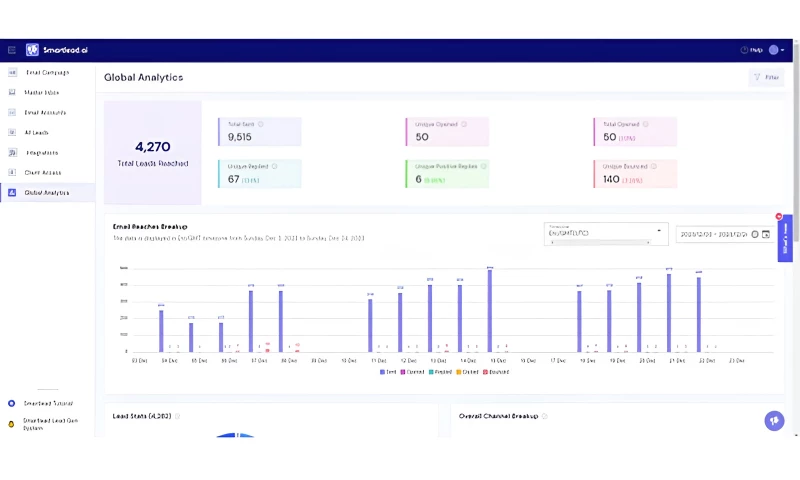This screenshot has width=800, height=480.
Task: Click the Email Accounts sidebar icon
Action: pos(12,112)
